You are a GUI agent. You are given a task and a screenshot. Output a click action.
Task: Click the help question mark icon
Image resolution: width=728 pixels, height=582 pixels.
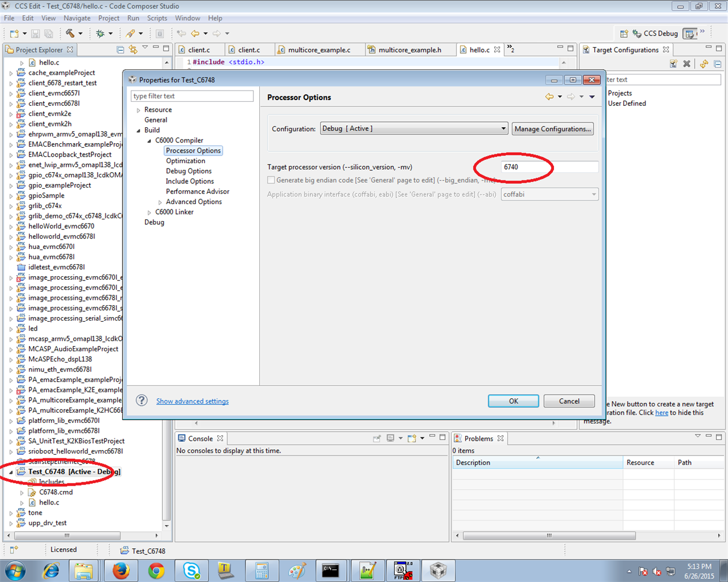[x=141, y=400]
